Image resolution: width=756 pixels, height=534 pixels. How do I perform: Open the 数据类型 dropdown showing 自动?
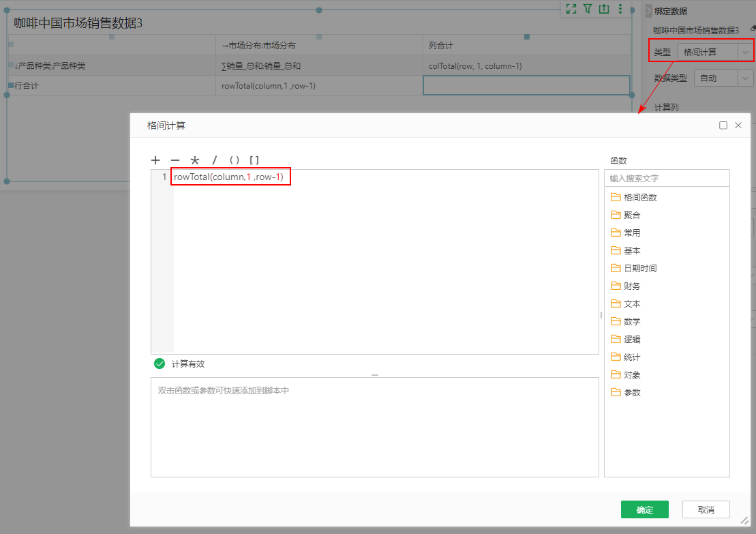click(x=723, y=78)
